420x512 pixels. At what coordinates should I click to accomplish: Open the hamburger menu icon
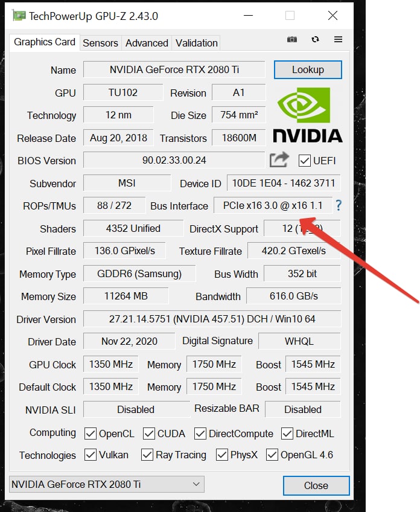(338, 39)
